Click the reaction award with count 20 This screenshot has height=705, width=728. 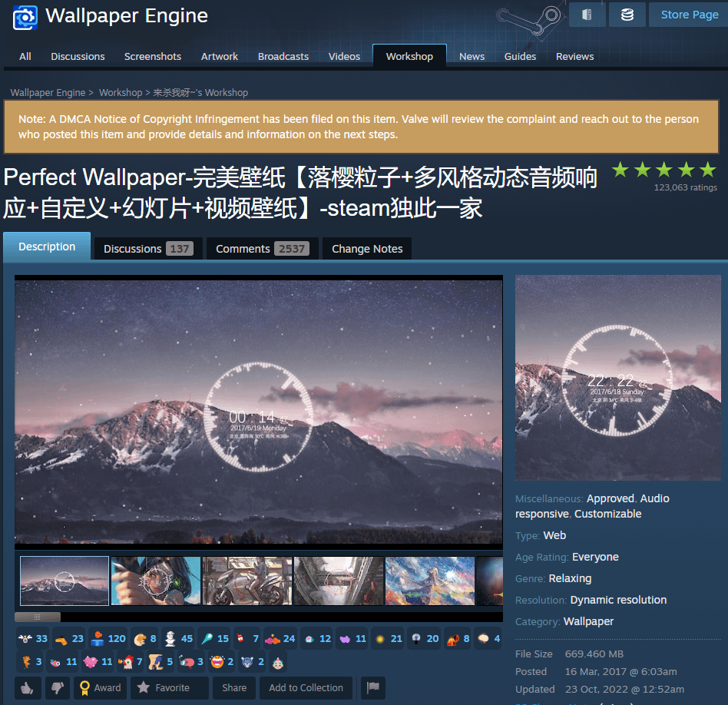pos(425,639)
